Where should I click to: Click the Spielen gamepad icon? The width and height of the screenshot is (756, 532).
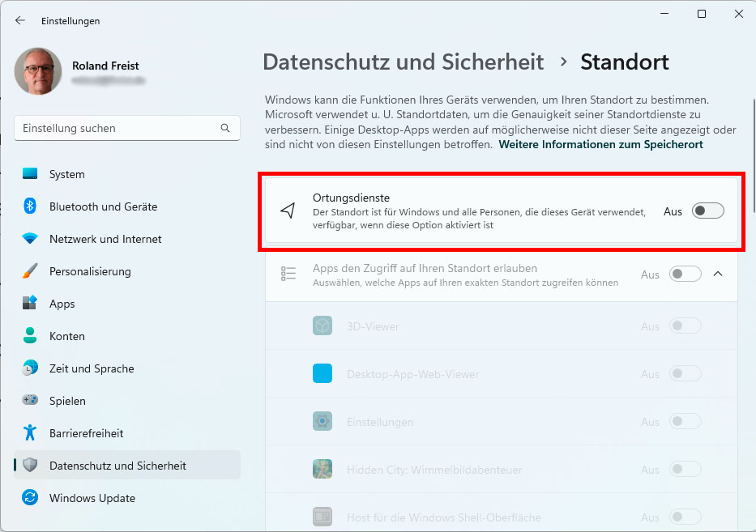point(30,400)
